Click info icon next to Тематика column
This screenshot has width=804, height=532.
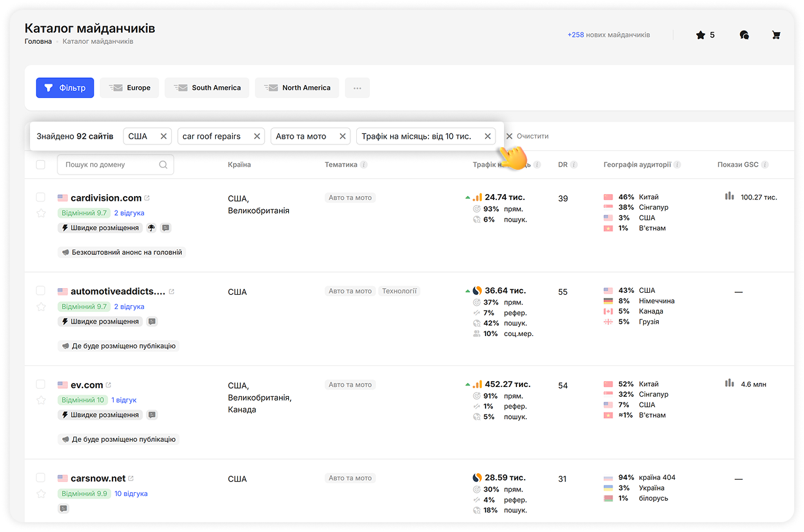tap(363, 165)
